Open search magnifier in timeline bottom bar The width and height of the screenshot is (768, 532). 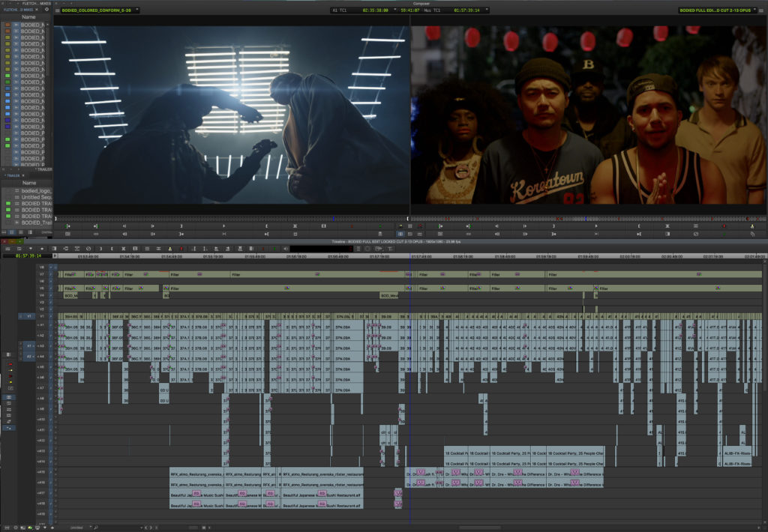point(96,528)
